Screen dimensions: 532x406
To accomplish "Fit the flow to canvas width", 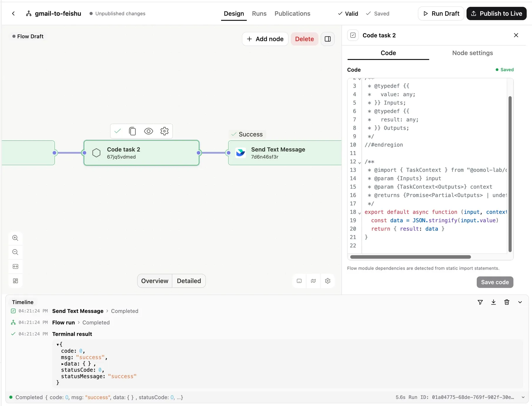I will [15, 267].
